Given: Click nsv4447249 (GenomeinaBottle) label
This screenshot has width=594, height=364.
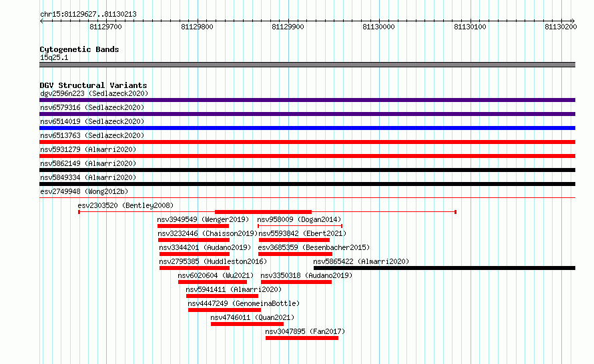Looking at the screenshot, I should pyautogui.click(x=244, y=303).
